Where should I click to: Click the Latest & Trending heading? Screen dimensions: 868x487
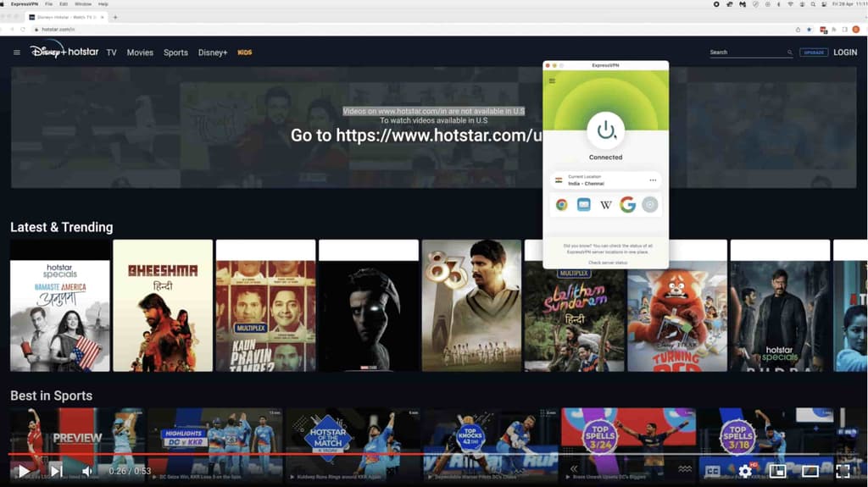61,228
